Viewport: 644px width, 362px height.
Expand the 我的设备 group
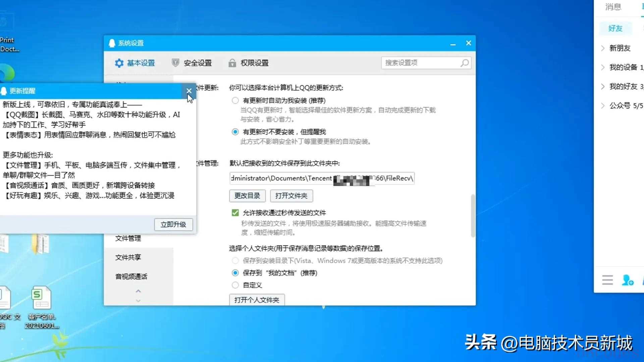(622, 67)
